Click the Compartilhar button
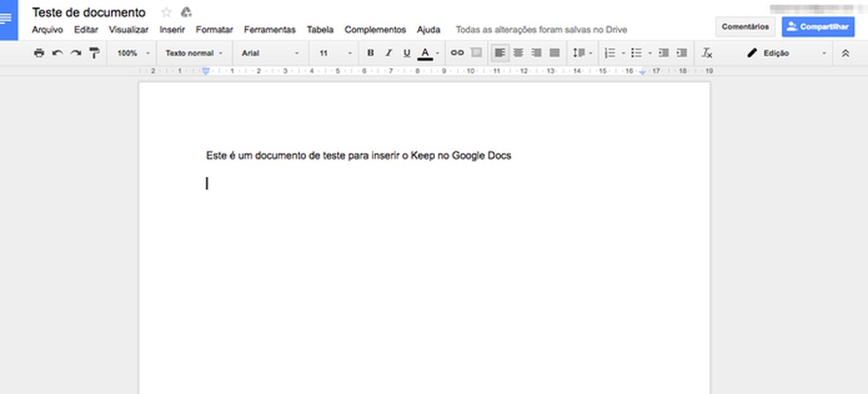This screenshot has height=394, width=868. 818,26
